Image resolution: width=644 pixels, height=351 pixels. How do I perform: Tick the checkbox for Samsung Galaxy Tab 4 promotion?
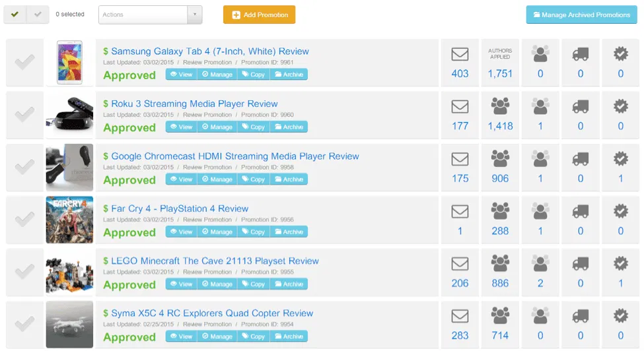(24, 63)
